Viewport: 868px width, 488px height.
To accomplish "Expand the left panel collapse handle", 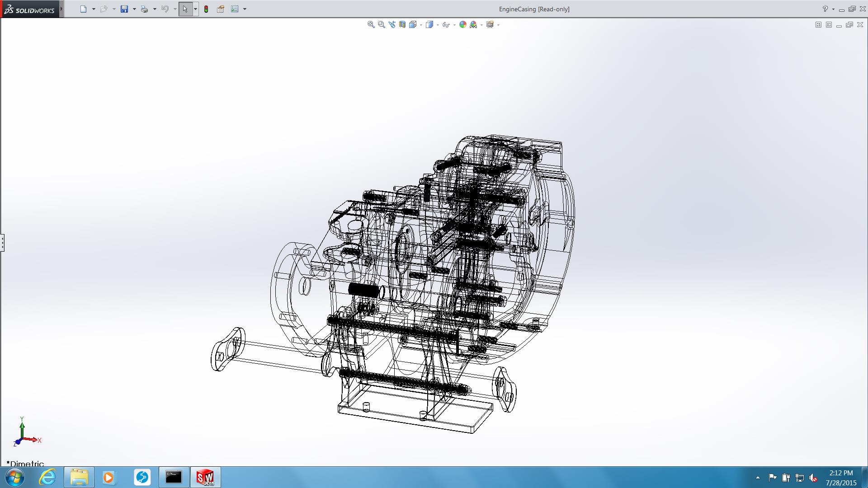I will click(x=2, y=243).
